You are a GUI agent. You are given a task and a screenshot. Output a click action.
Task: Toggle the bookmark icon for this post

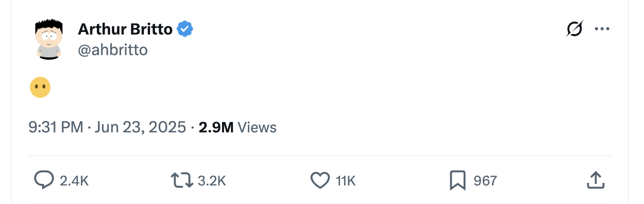(458, 180)
